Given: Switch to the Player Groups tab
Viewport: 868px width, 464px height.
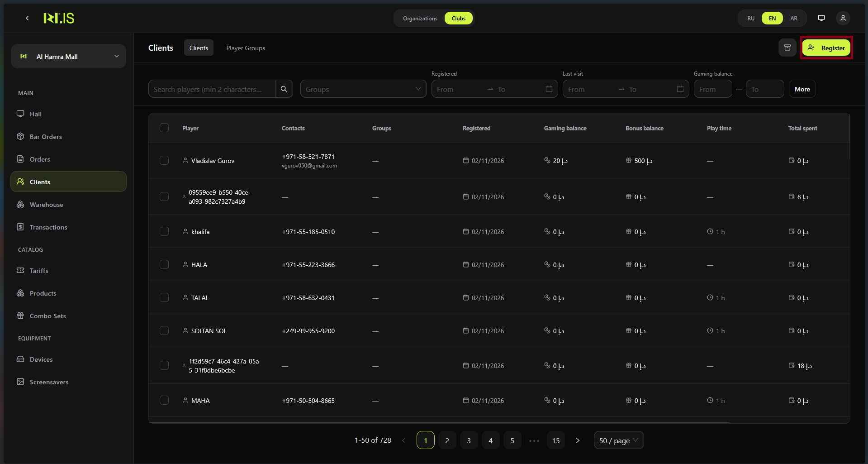Looking at the screenshot, I should [x=246, y=48].
